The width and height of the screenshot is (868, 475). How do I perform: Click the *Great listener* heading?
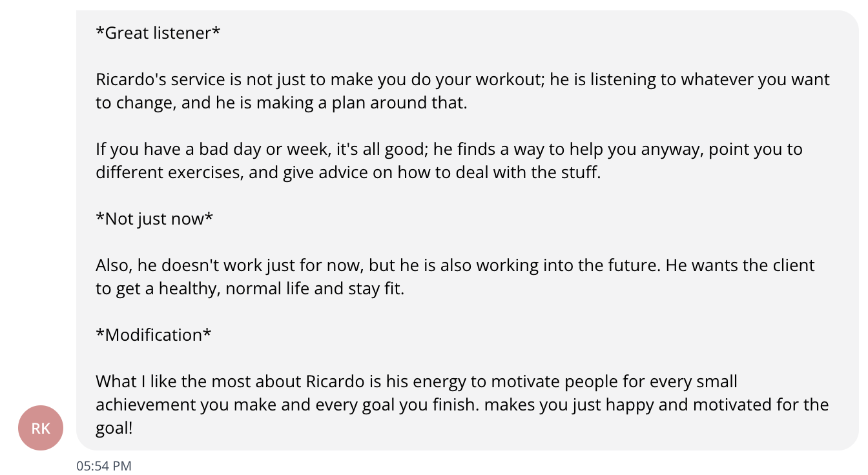coord(158,33)
